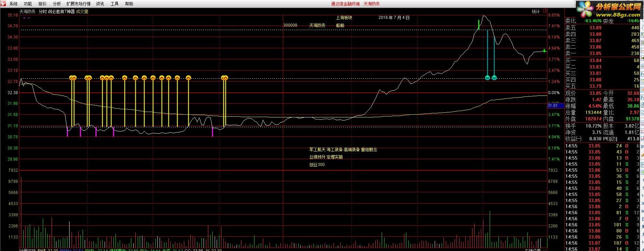Click the 船舶 industry label
Viewport: 644px width, 251px height.
click(340, 25)
